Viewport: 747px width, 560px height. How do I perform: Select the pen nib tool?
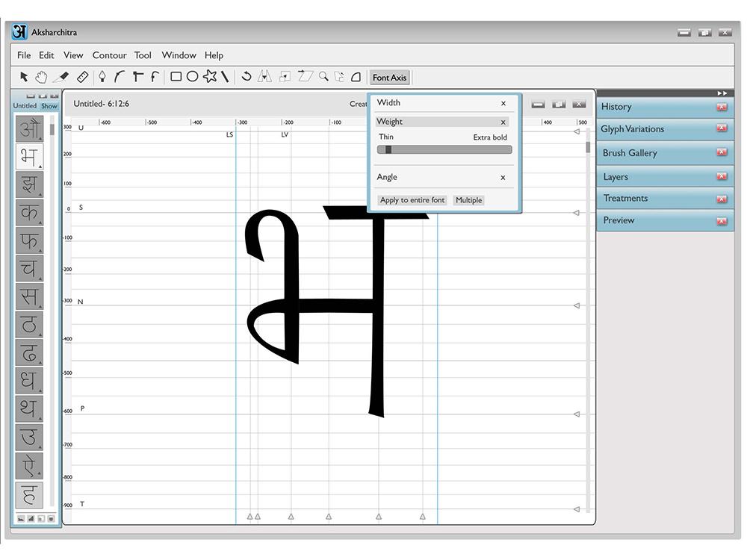102,77
